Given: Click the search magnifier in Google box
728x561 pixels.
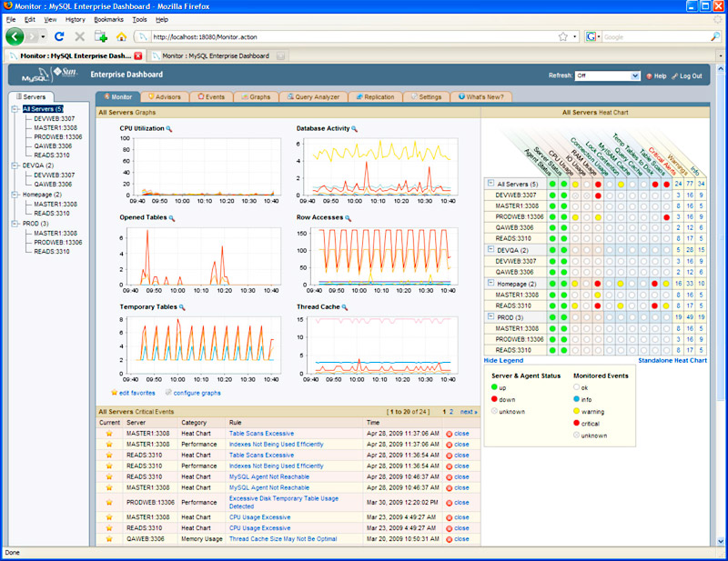Looking at the screenshot, I should [715, 36].
